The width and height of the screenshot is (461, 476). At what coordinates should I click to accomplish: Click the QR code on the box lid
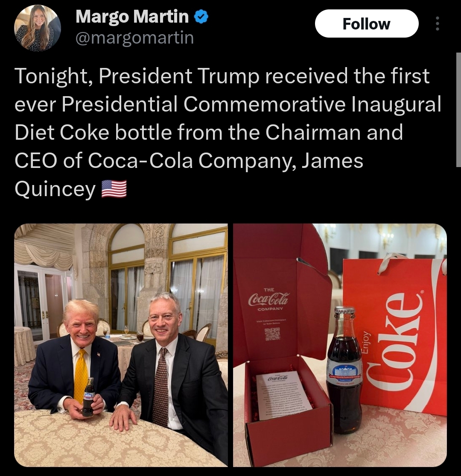pos(272,334)
